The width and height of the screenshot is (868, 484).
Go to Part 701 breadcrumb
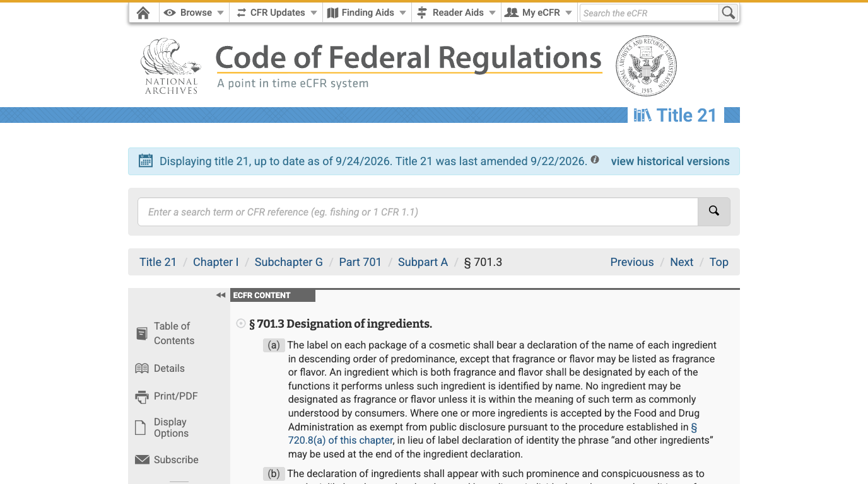click(360, 262)
